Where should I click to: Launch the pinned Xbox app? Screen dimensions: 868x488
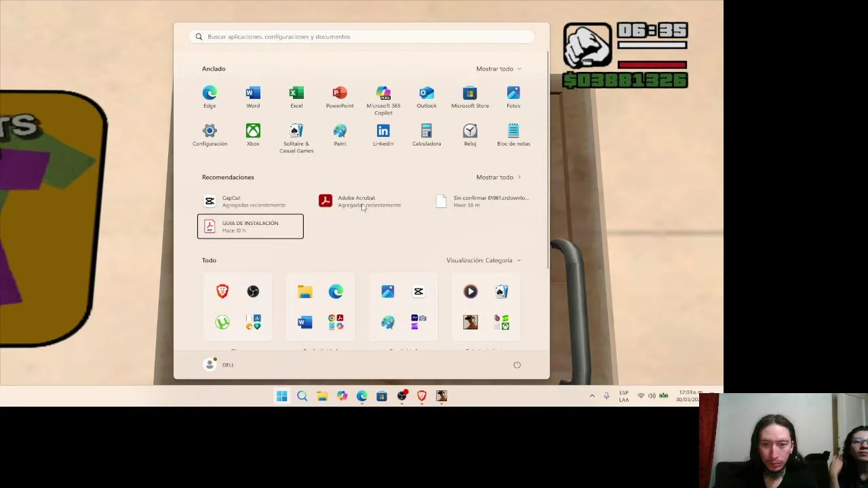(253, 135)
